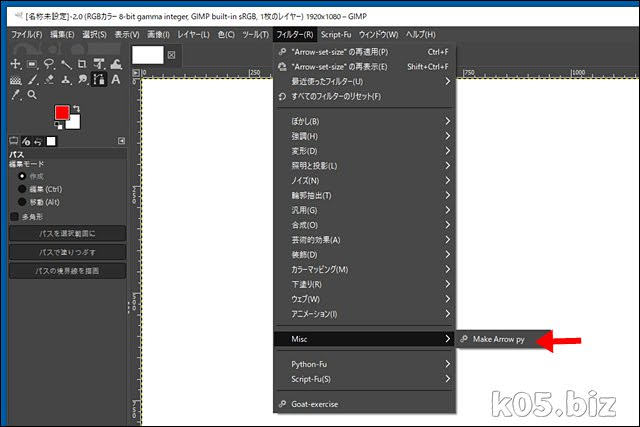The height and width of the screenshot is (427, 640).
Task: Open the レイヤー(L) menu
Action: (x=193, y=35)
